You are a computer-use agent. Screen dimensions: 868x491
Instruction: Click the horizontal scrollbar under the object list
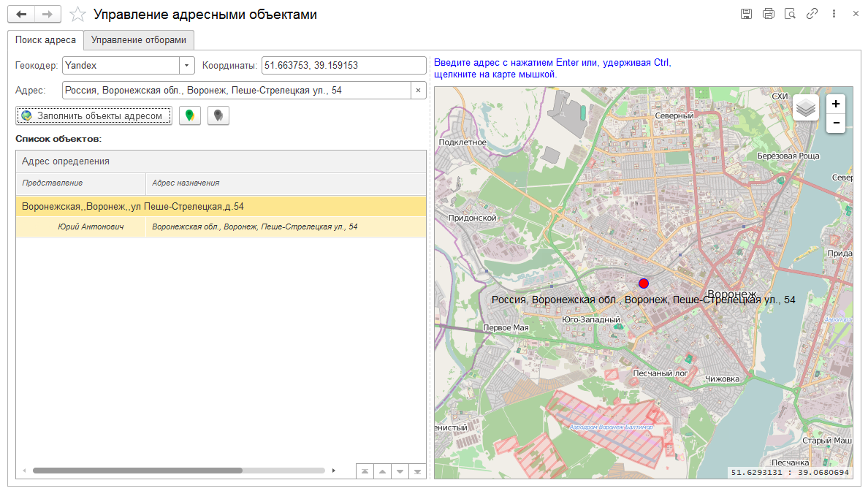(178, 471)
